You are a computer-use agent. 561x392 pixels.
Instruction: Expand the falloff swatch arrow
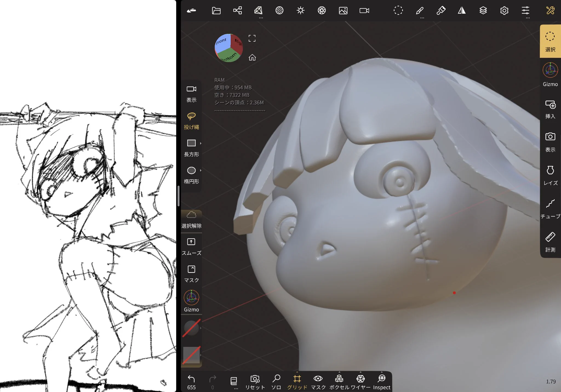click(201, 328)
